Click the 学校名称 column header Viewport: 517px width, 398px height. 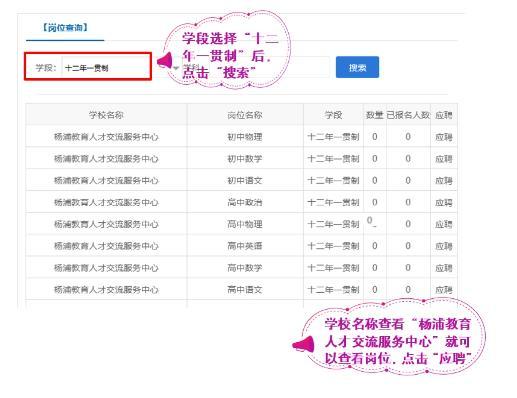coord(106,115)
